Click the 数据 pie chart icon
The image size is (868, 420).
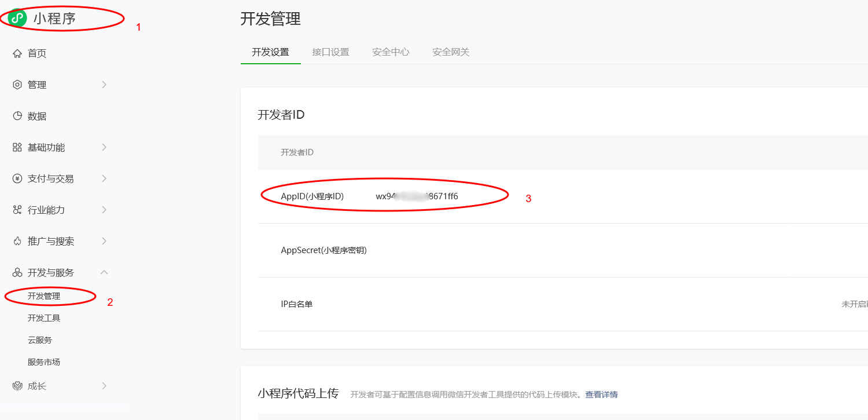pos(17,116)
